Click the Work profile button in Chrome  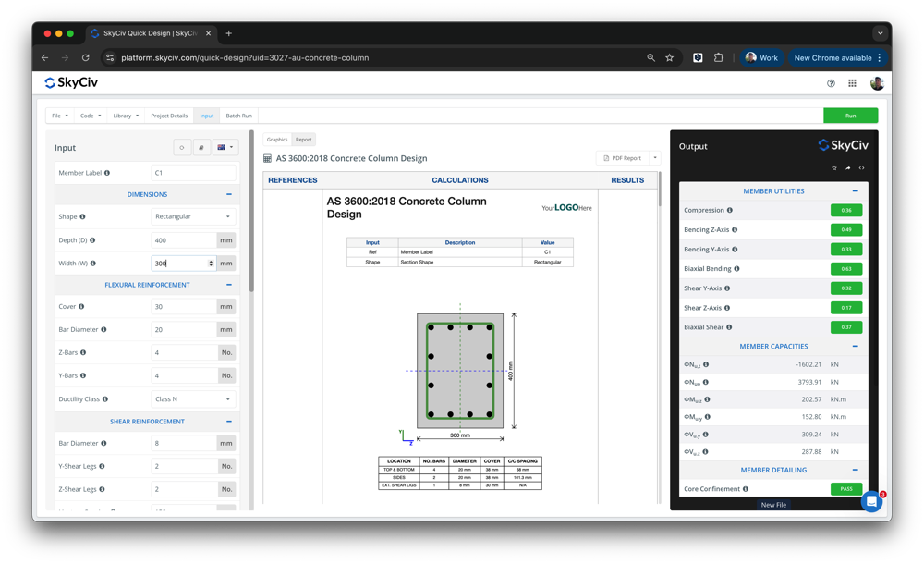(761, 58)
